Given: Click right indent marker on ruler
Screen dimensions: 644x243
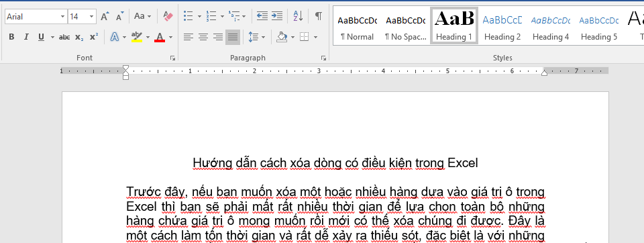Looking at the screenshot, I should pyautogui.click(x=544, y=72).
